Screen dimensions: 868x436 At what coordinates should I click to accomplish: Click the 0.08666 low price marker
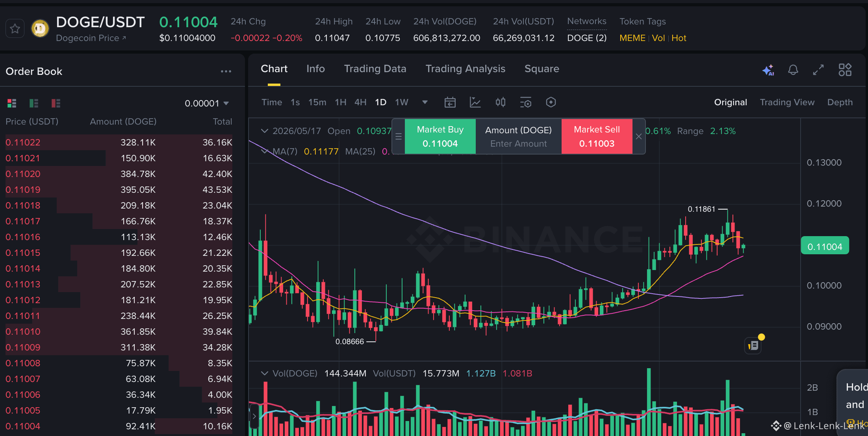tap(350, 341)
